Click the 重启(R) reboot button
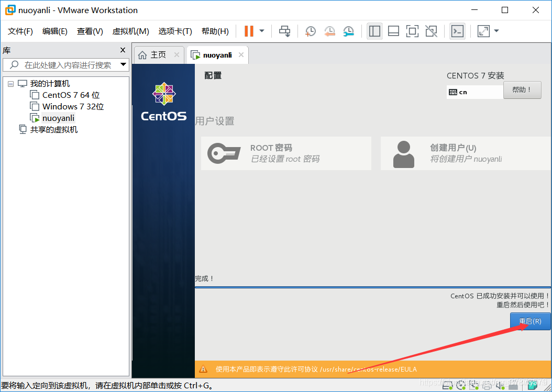Image resolution: width=552 pixels, height=392 pixels. [531, 321]
